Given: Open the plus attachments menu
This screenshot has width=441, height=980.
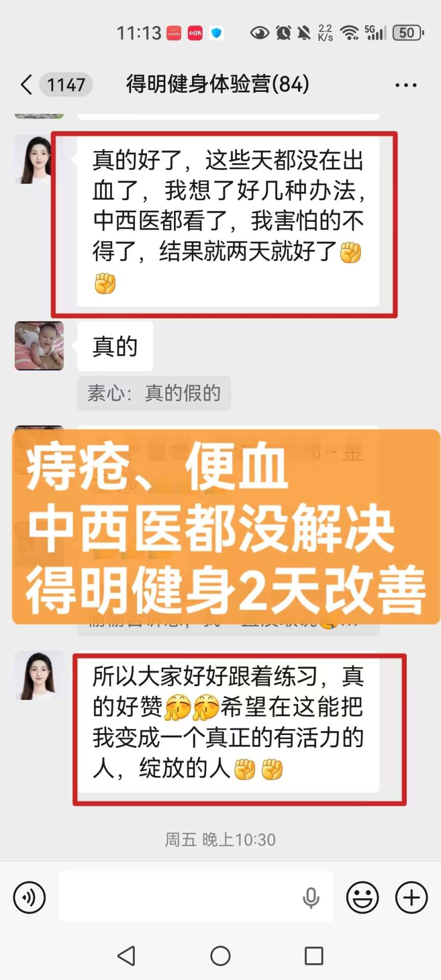Looking at the screenshot, I should [411, 897].
